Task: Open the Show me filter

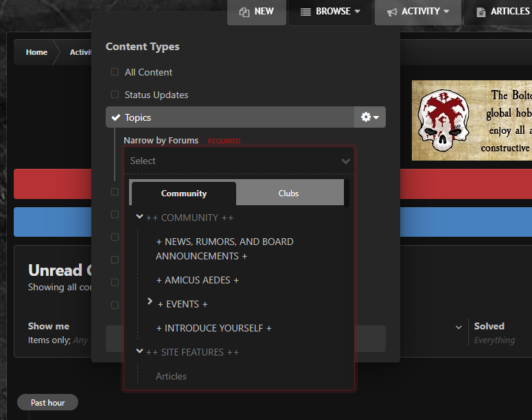Action: tap(60, 333)
